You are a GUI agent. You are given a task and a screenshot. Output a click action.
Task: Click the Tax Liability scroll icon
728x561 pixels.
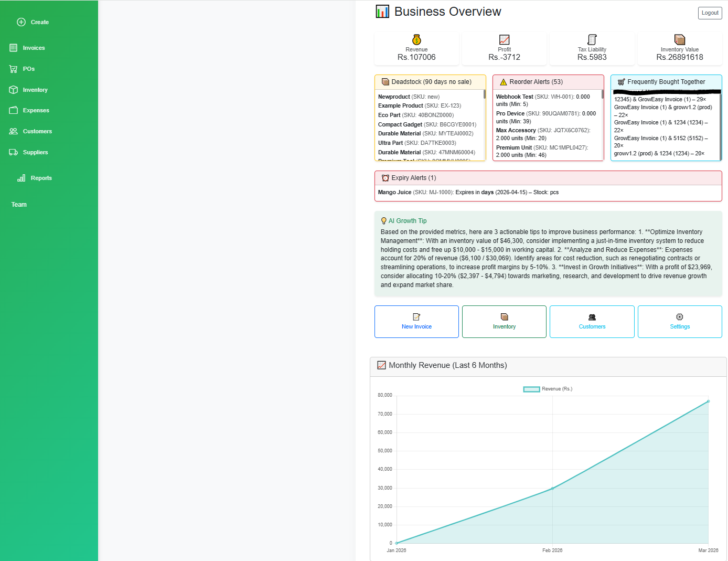coord(592,40)
